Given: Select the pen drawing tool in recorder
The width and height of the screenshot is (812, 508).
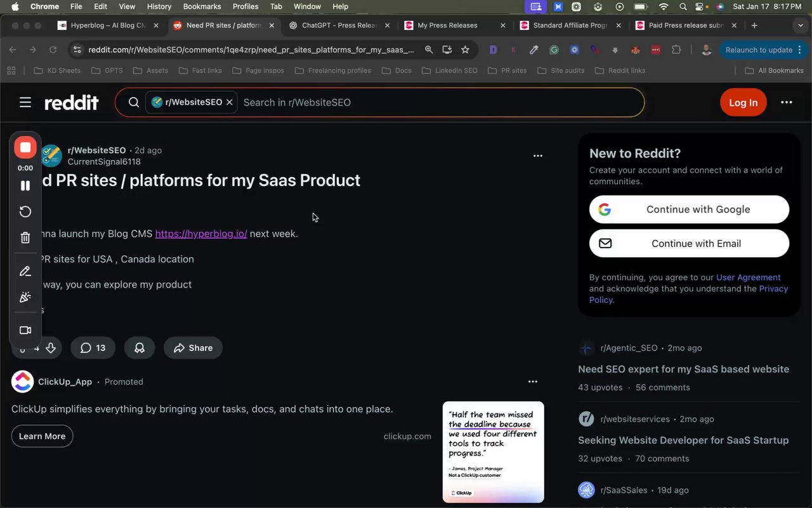Looking at the screenshot, I should click(25, 271).
